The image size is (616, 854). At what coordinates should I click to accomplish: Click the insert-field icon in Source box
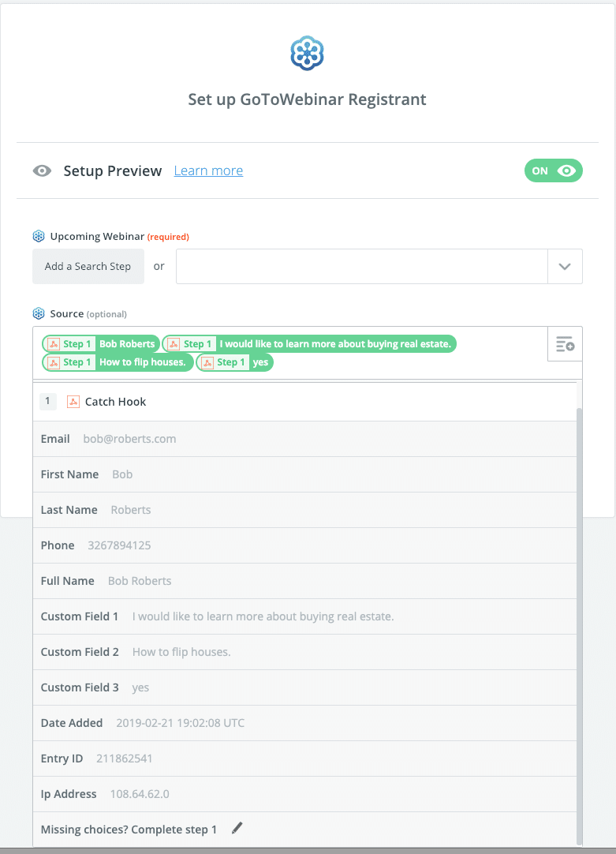tap(565, 344)
